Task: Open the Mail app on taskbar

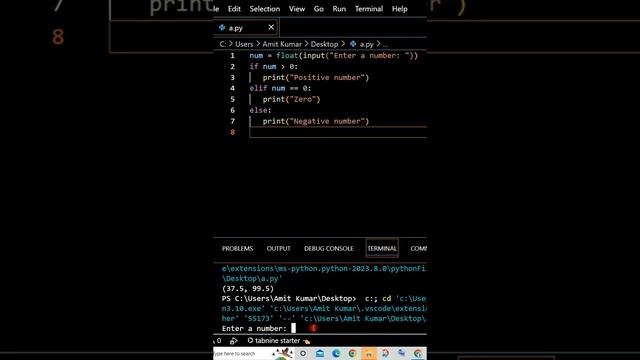Action: pyautogui.click(x=320, y=353)
